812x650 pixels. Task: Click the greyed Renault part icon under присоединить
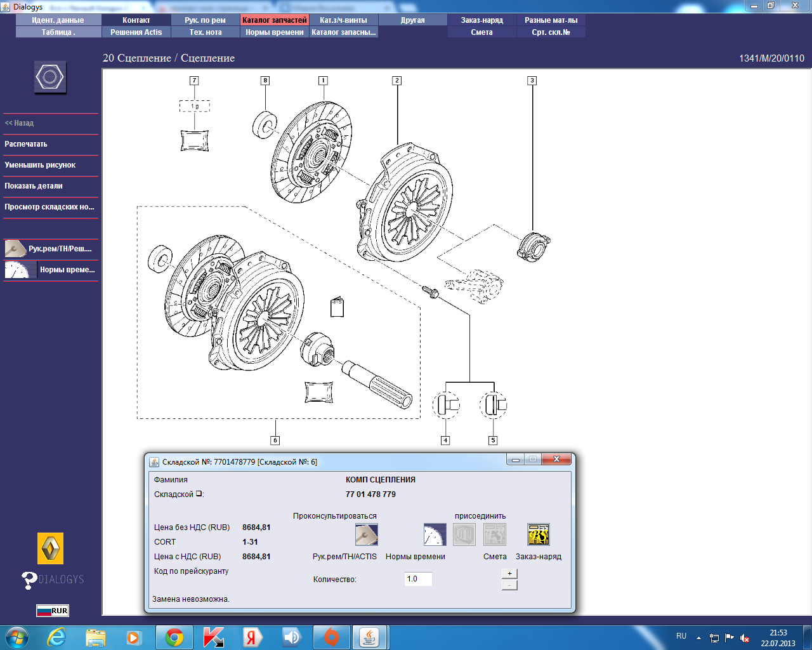pyautogui.click(x=464, y=534)
